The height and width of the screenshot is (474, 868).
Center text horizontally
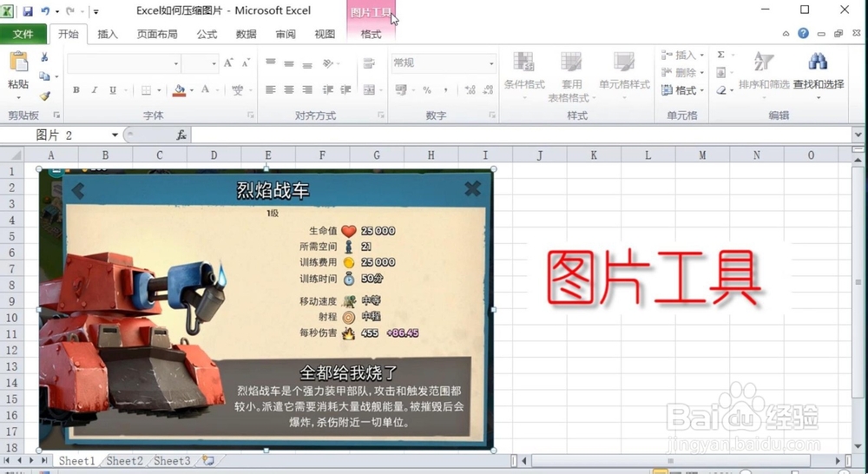coord(289,89)
